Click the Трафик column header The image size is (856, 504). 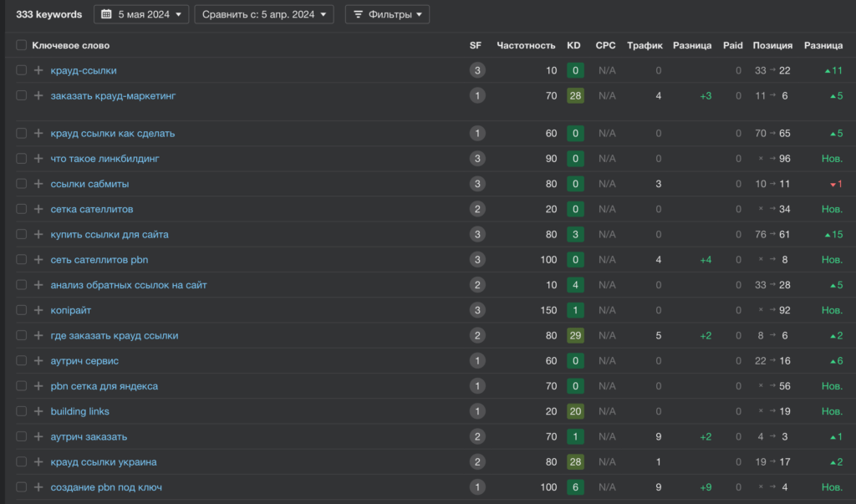coord(644,45)
